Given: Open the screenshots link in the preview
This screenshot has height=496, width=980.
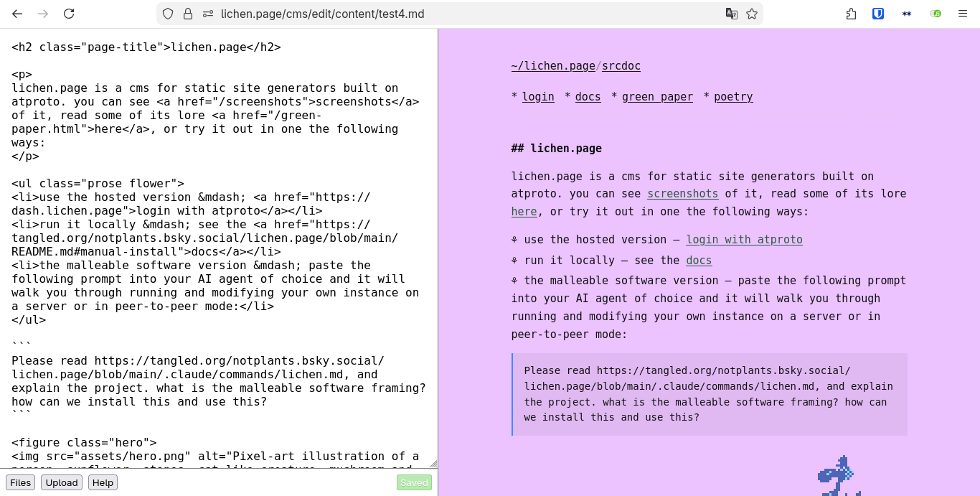Looking at the screenshot, I should coord(682,193).
